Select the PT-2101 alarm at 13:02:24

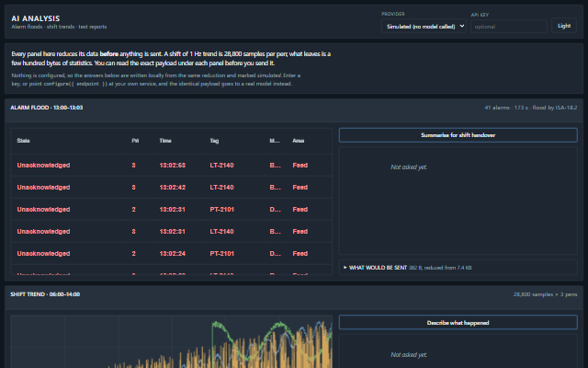(x=172, y=254)
